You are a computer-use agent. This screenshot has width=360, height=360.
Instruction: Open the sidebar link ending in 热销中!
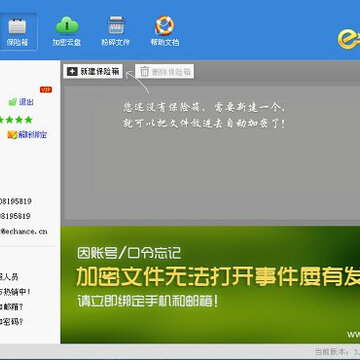click(15, 292)
